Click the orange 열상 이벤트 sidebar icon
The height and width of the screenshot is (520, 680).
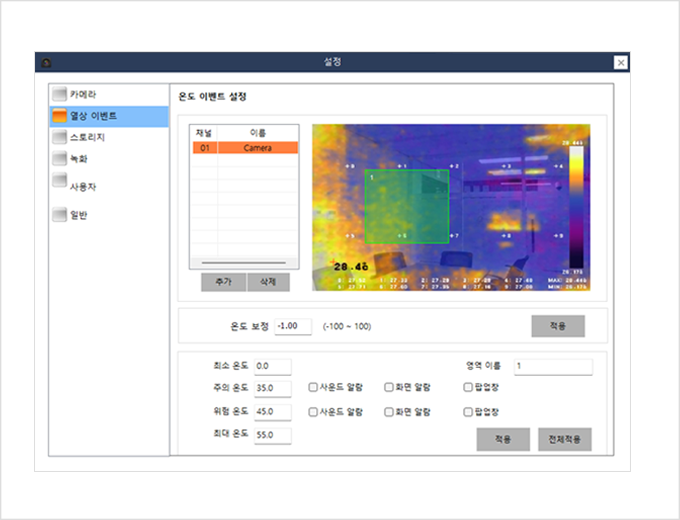point(59,116)
